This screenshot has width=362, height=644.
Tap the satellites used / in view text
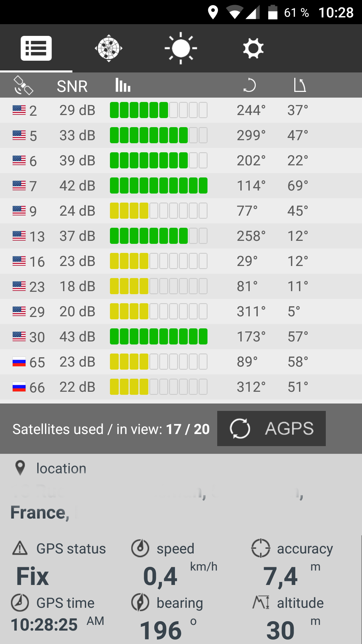(x=111, y=429)
